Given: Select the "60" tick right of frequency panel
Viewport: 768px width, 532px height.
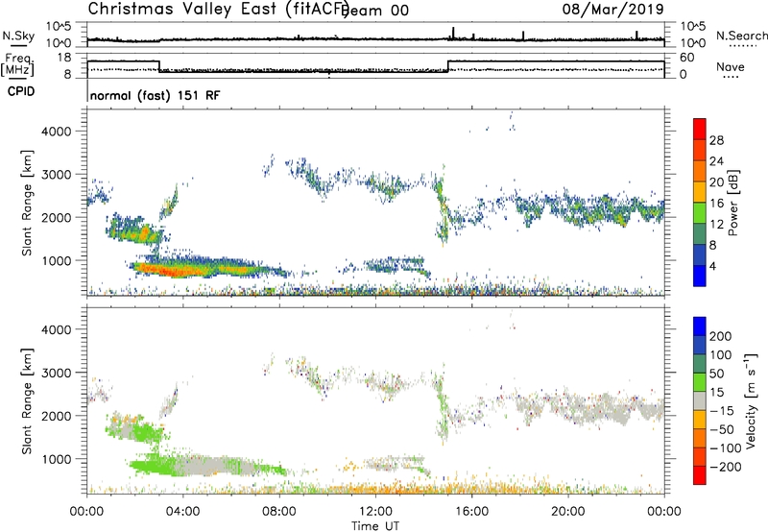Looking at the screenshot, I should coord(686,58).
